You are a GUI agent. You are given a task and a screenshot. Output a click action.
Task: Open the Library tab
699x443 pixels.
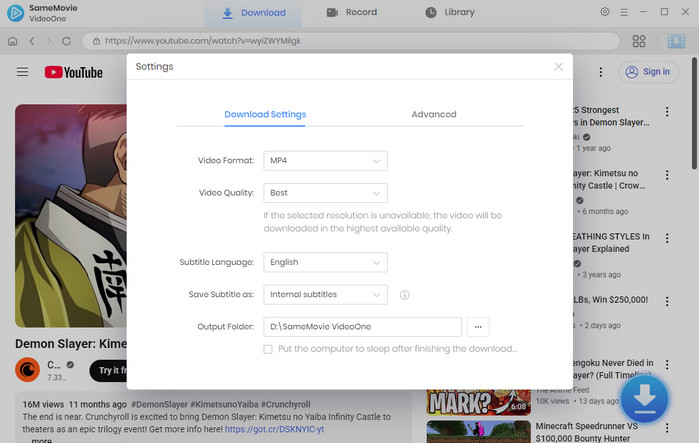pos(449,12)
